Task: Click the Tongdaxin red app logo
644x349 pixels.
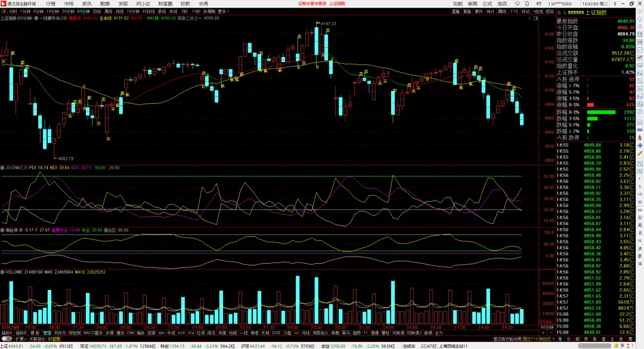Action: [4, 4]
